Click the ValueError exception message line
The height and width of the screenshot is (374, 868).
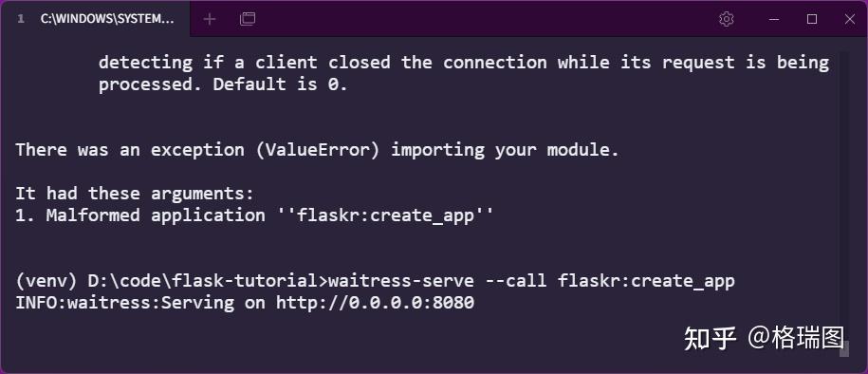317,150
